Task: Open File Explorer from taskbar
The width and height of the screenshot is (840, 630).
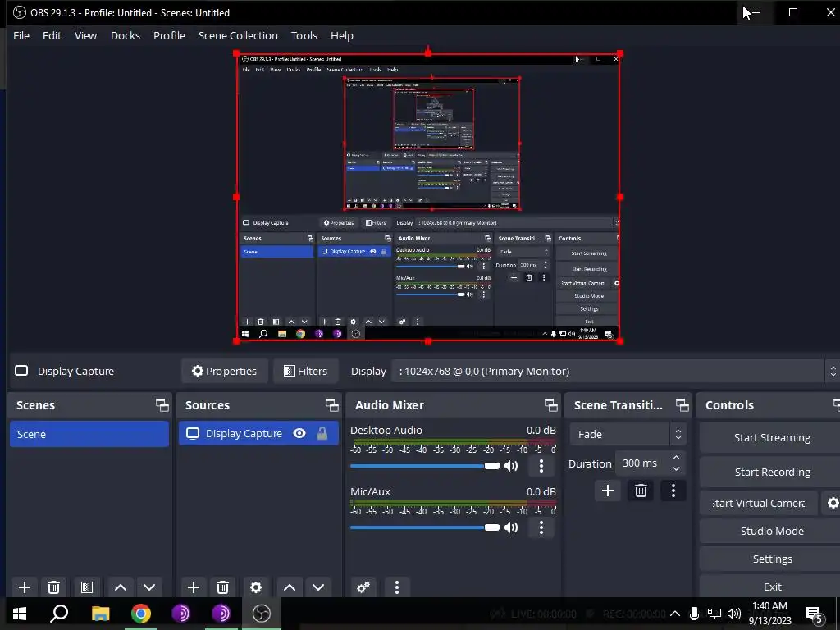Action: click(100, 614)
